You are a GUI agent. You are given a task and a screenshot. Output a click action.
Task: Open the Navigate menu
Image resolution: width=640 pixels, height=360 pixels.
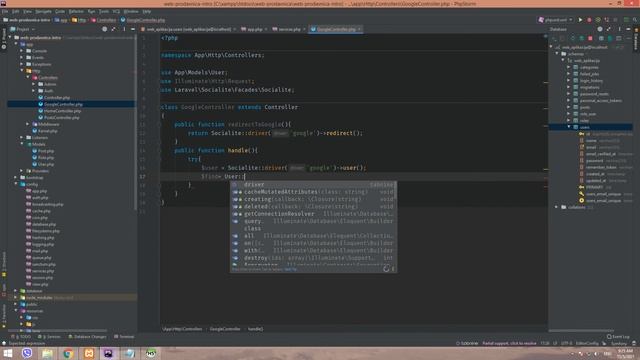[x=43, y=11]
